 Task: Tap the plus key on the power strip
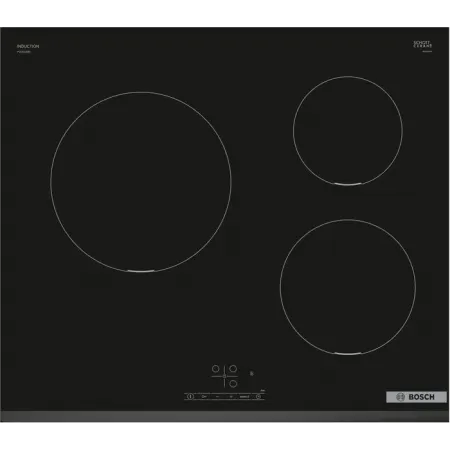[231, 397]
